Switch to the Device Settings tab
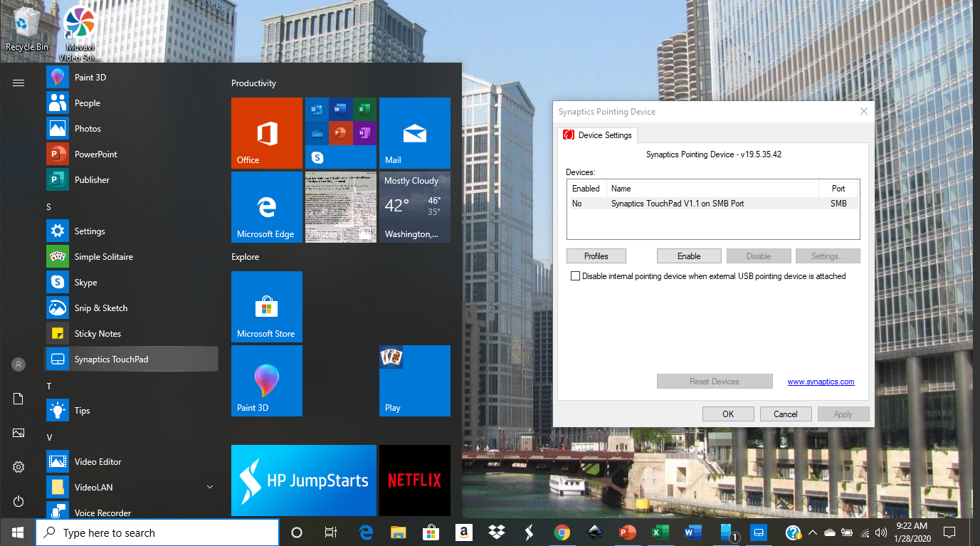 point(597,135)
